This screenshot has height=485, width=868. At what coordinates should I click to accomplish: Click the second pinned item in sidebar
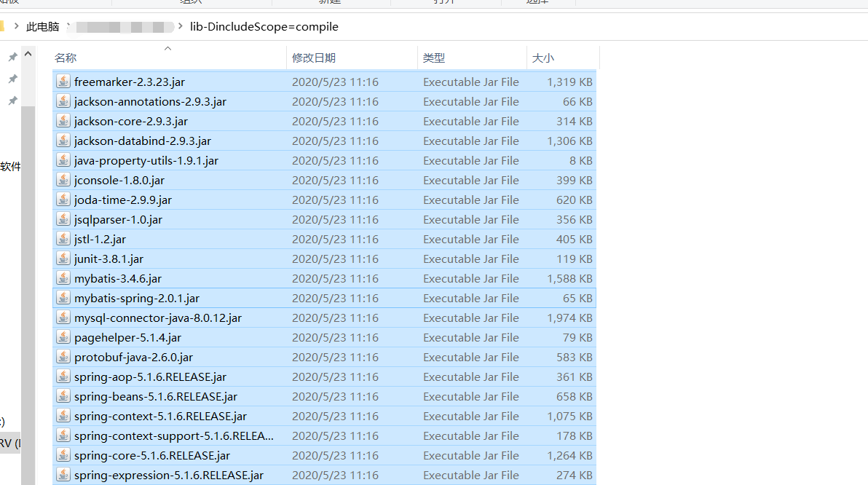[x=12, y=79]
